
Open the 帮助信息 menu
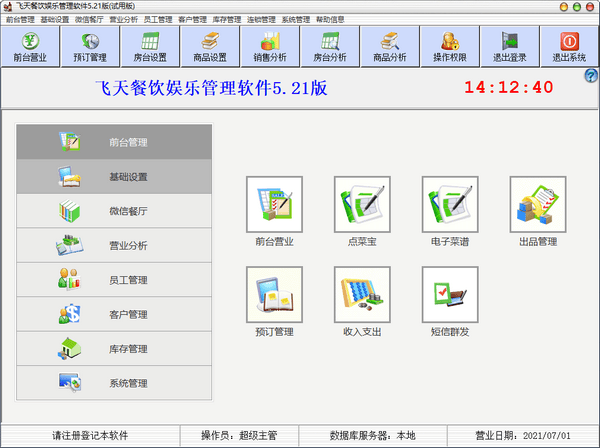pos(330,19)
